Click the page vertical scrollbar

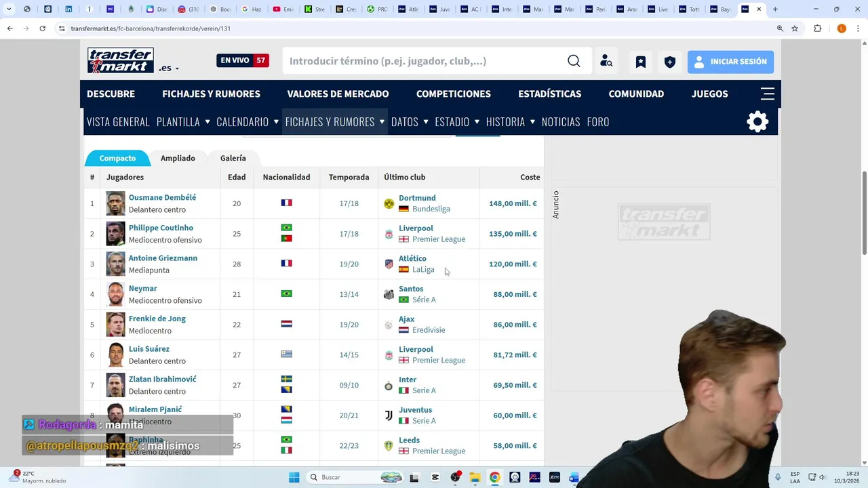pyautogui.click(x=863, y=213)
